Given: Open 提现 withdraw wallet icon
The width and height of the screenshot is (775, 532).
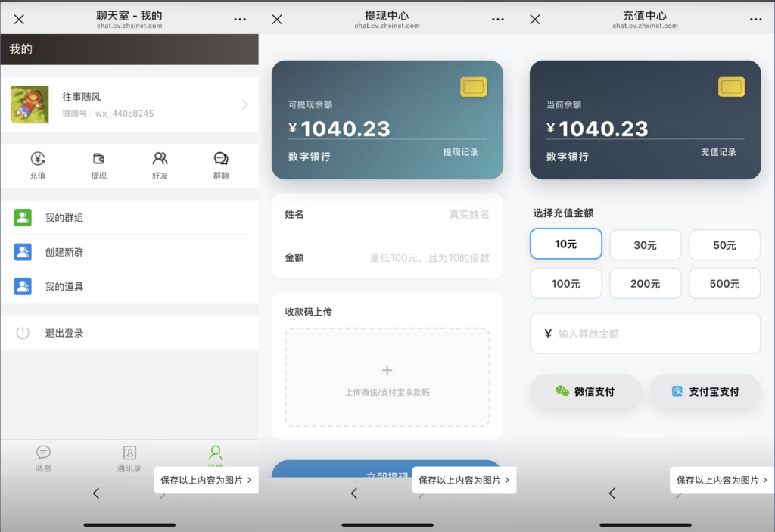Looking at the screenshot, I should [x=98, y=159].
